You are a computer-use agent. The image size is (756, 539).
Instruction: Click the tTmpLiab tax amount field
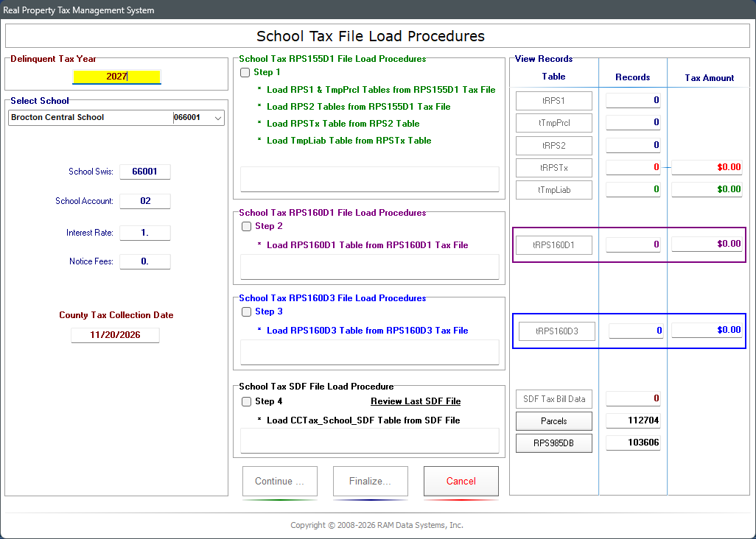click(x=707, y=189)
